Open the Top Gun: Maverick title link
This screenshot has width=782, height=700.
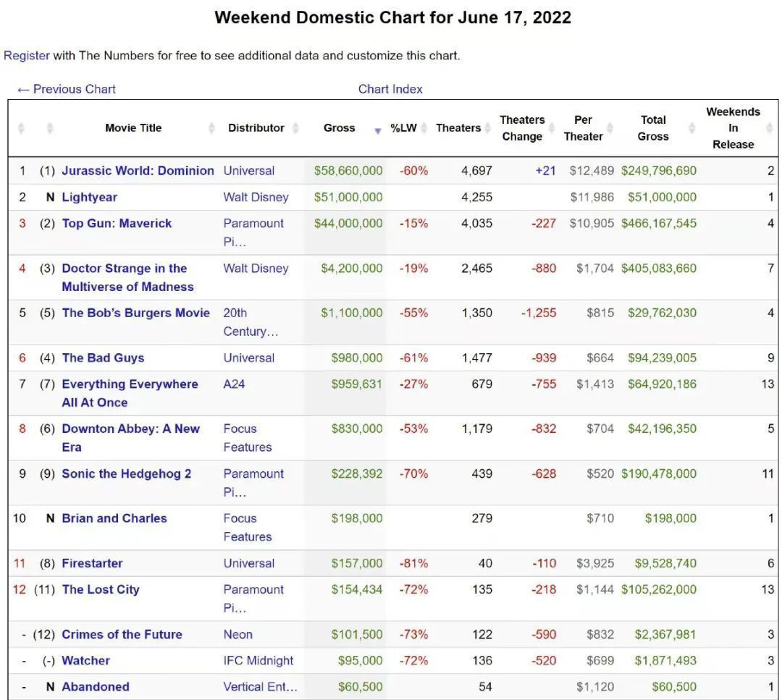[117, 223]
